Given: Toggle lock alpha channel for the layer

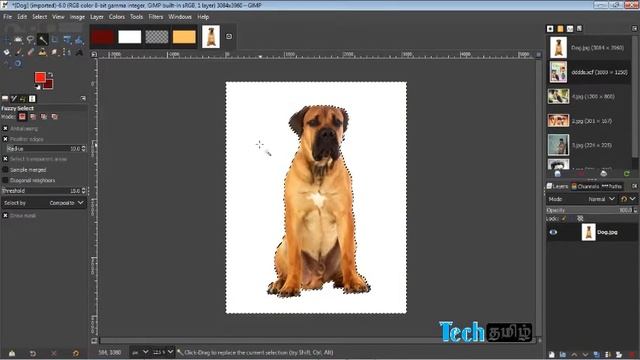Looking at the screenshot, I should pos(580,218).
